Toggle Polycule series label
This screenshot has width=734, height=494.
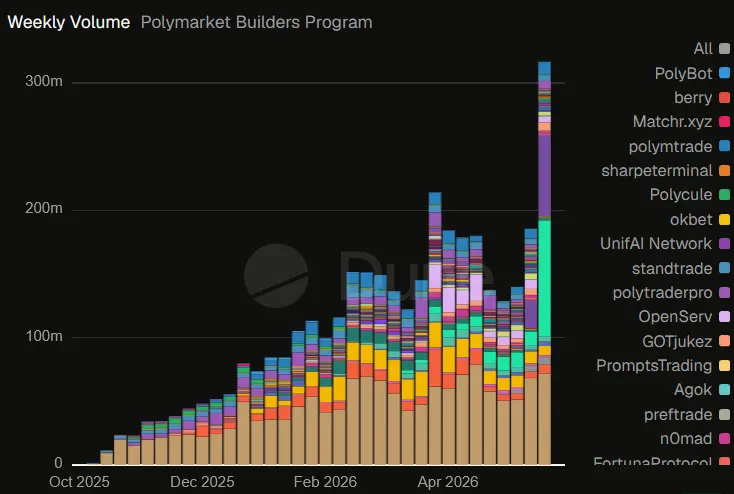[x=681, y=195]
